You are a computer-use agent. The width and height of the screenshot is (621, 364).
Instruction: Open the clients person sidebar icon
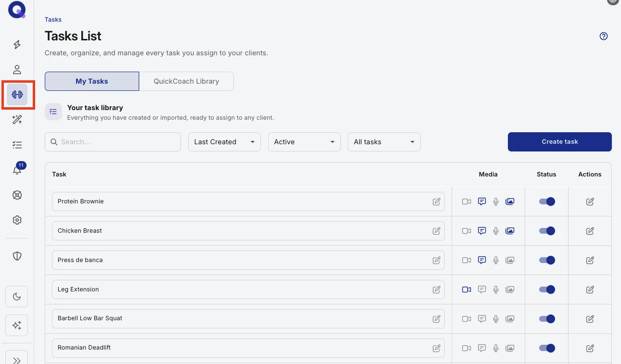tap(17, 70)
